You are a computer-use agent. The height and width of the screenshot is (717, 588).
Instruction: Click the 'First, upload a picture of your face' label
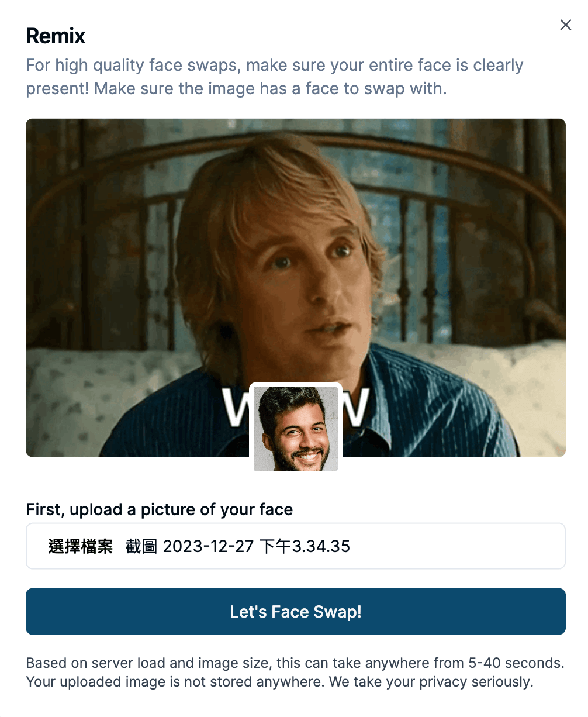pyautogui.click(x=159, y=509)
